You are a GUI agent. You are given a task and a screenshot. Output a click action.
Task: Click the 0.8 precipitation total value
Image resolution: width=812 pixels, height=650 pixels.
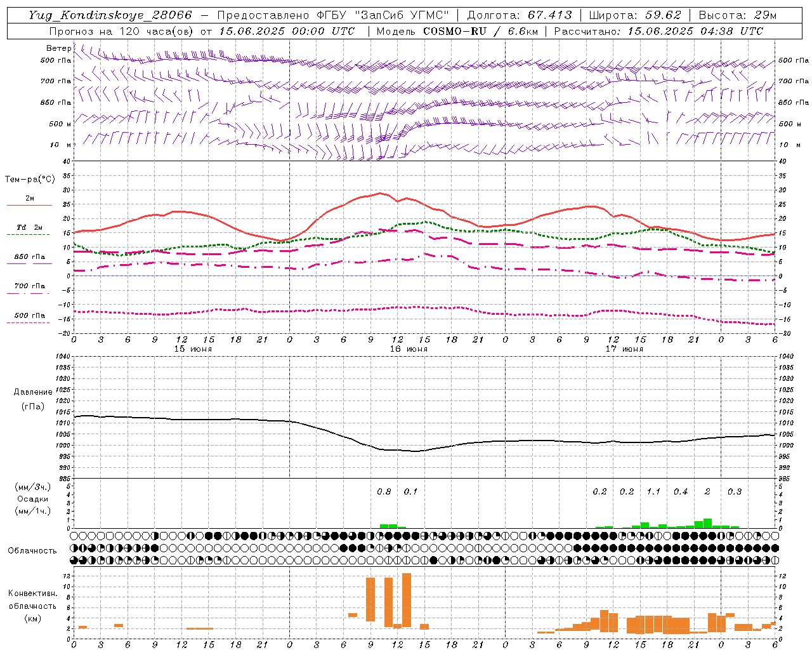click(384, 491)
